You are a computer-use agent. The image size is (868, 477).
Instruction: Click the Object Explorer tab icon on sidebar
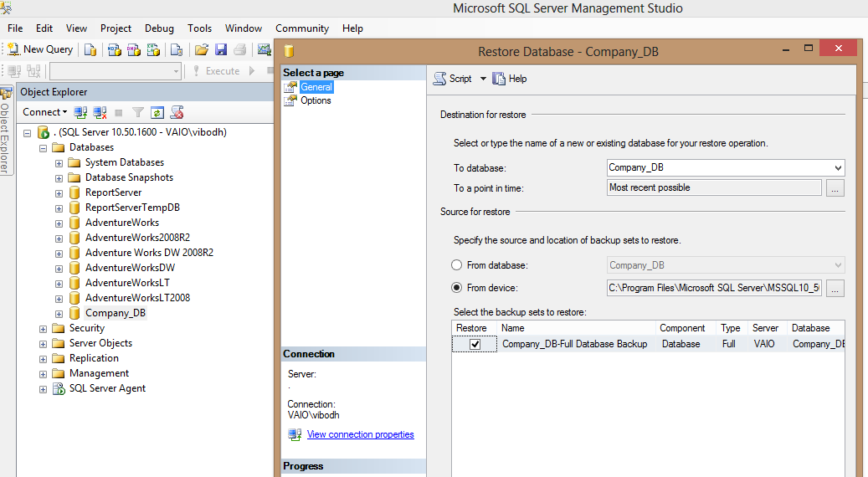pos(6,93)
